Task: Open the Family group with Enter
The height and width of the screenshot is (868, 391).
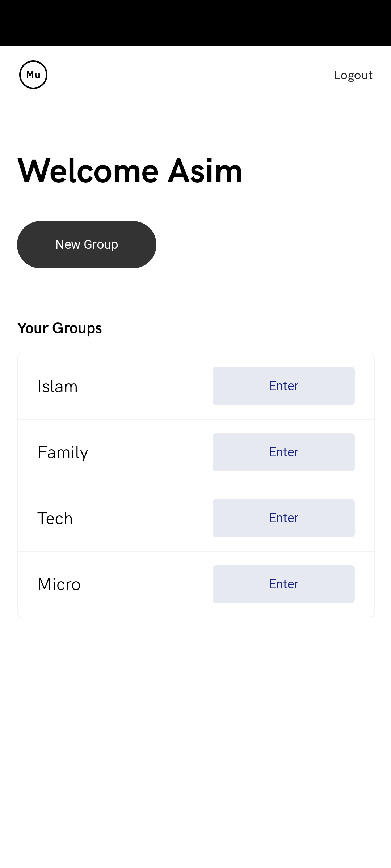Action: (x=283, y=452)
